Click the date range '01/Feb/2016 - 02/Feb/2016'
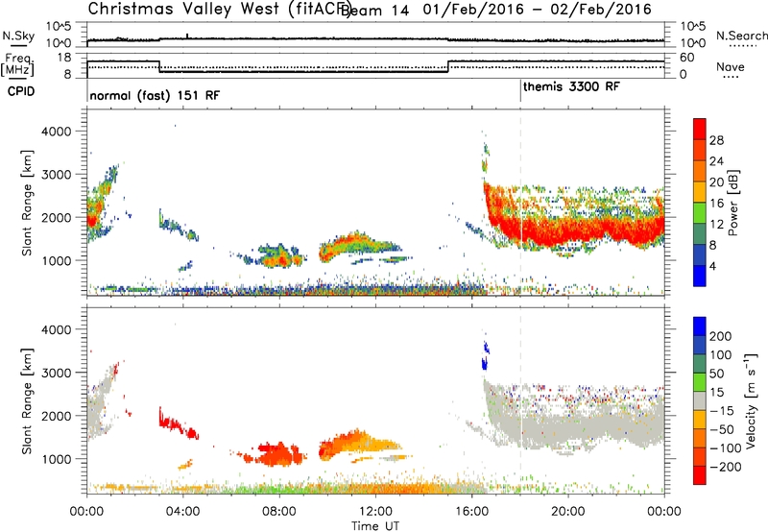Viewport: 768px width, 532px height. pyautogui.click(x=538, y=10)
